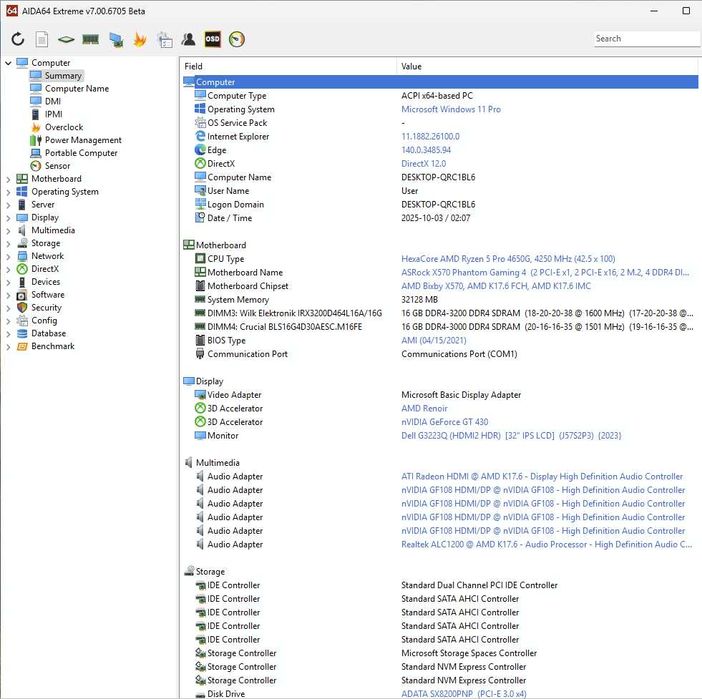Open the SensorPanel gauge toolbar icon
This screenshot has height=699, width=702.
point(237,39)
